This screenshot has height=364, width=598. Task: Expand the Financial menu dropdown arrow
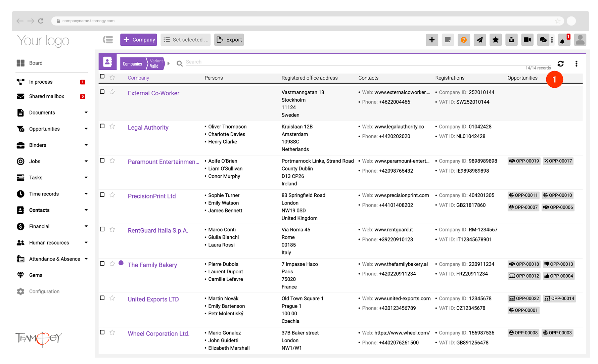(86, 227)
